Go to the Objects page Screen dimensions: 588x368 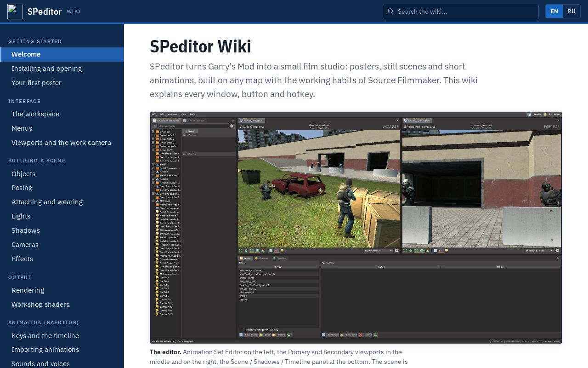coord(62,174)
